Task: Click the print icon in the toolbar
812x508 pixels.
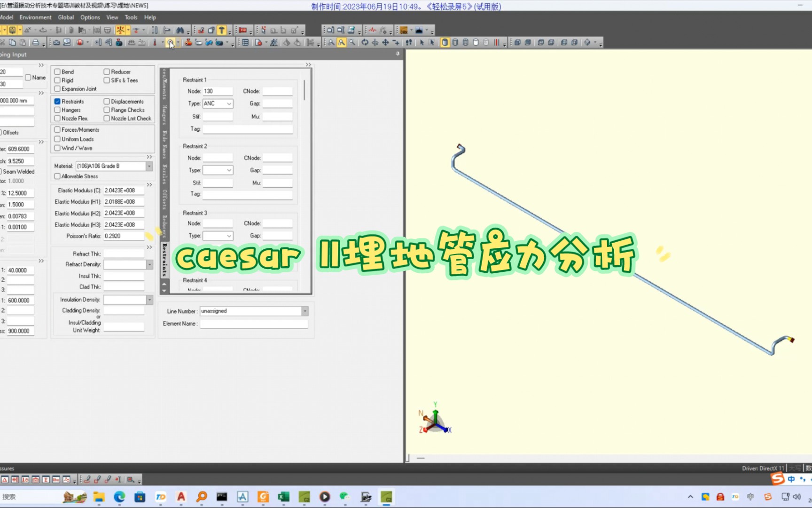Action: tap(36, 43)
